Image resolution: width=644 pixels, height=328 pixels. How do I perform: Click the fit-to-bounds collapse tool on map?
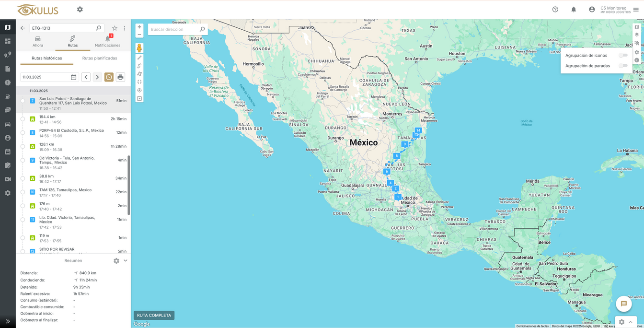click(x=139, y=82)
